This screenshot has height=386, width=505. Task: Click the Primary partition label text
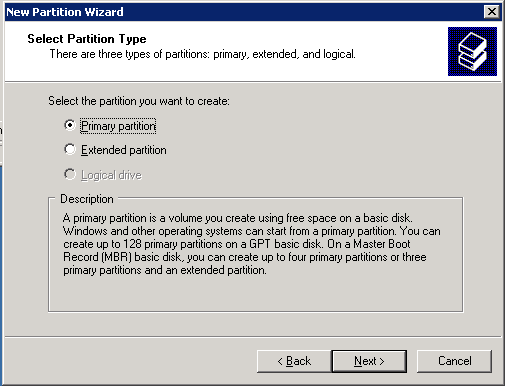click(x=118, y=126)
